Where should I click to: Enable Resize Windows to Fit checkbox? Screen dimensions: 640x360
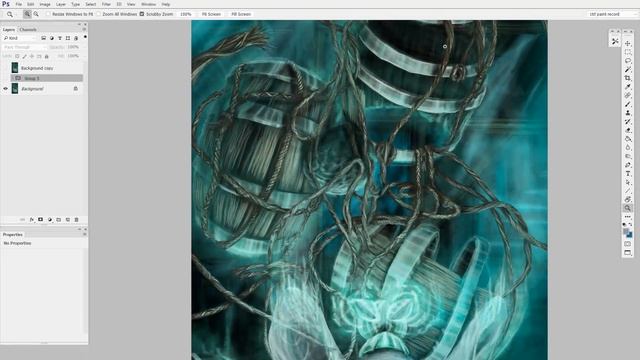point(48,14)
